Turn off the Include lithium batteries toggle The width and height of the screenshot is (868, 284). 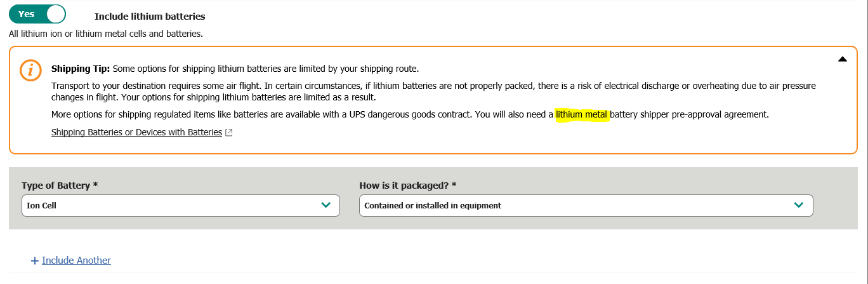pos(37,14)
